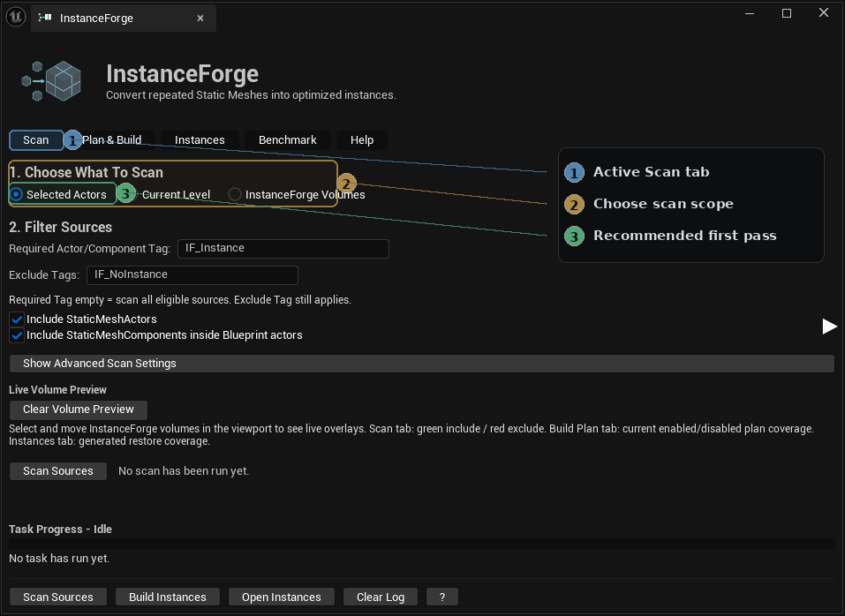Toggle Include StaticMeshComponents inside Blueprint actors
Image resolution: width=845 pixels, height=616 pixels.
pyautogui.click(x=17, y=335)
